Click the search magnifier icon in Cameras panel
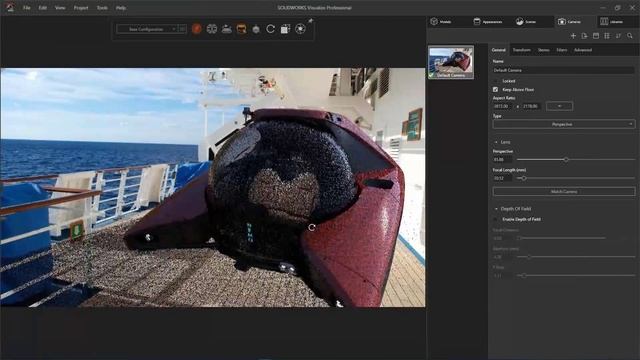This screenshot has height=360, width=640. tap(630, 36)
